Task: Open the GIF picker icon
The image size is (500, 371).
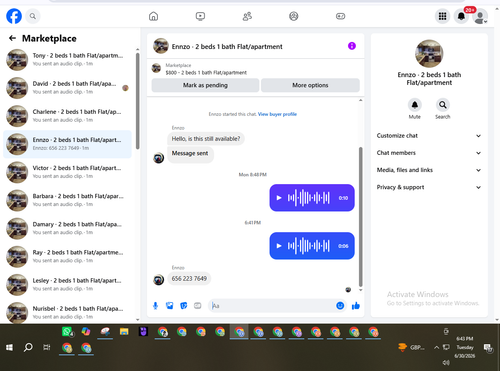Action: (x=198, y=306)
